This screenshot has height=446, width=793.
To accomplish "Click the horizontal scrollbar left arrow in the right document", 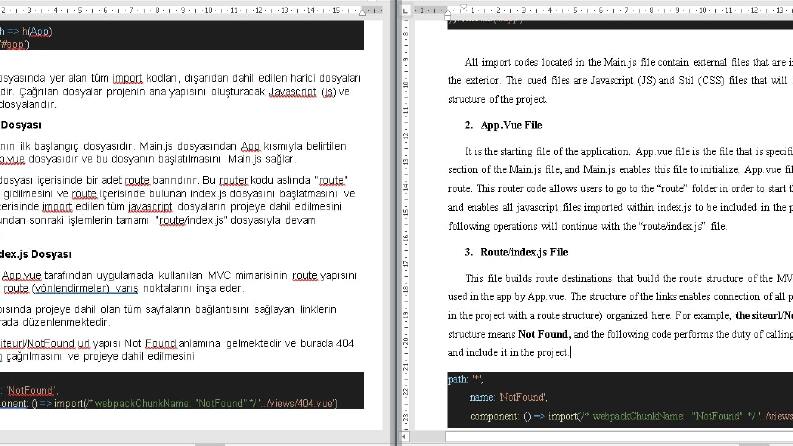I will pos(404,436).
